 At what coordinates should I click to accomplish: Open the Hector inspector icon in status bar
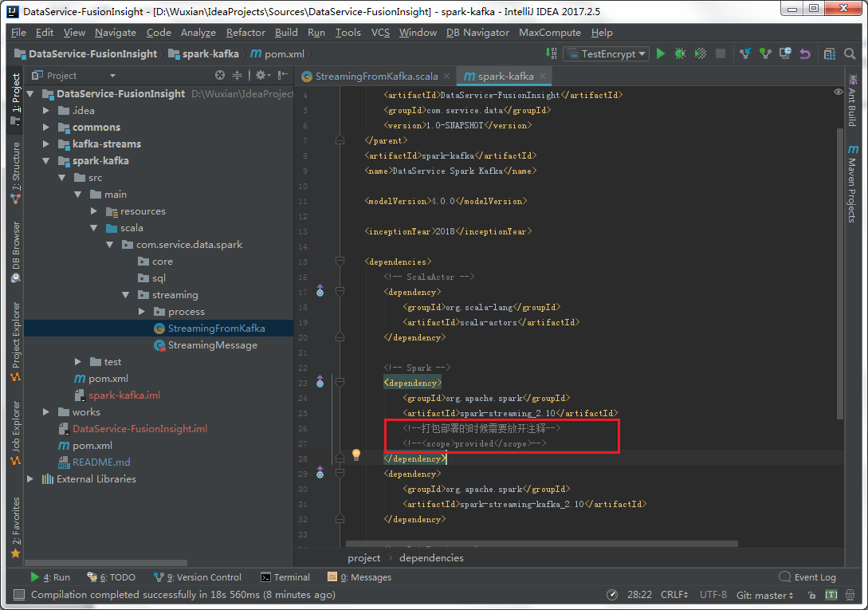click(x=850, y=595)
